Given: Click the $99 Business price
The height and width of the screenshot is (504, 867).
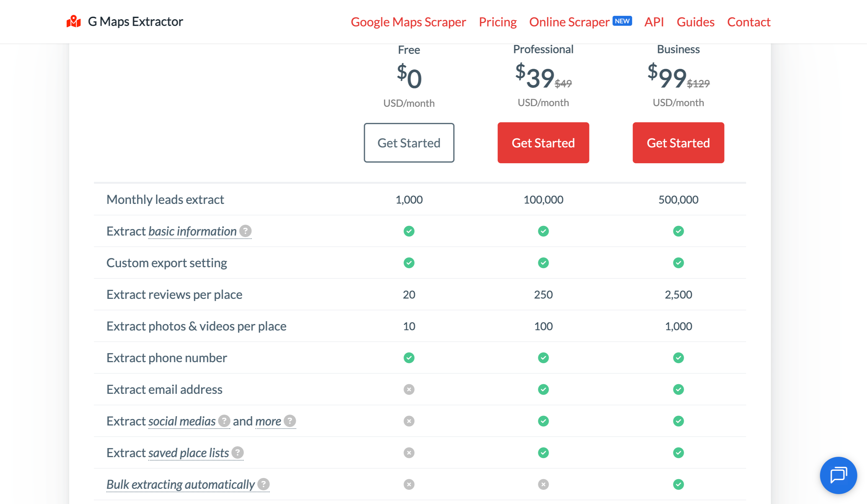Looking at the screenshot, I should (x=667, y=76).
